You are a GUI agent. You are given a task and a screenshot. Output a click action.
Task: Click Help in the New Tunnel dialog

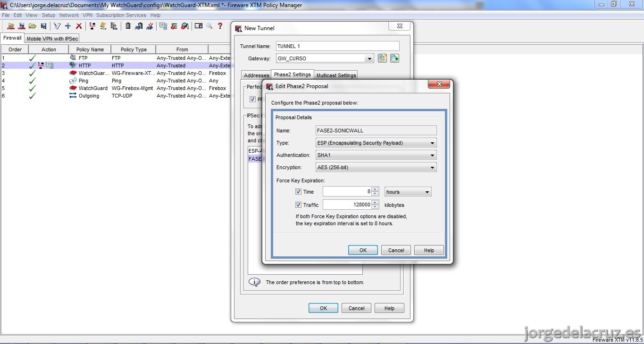389,308
